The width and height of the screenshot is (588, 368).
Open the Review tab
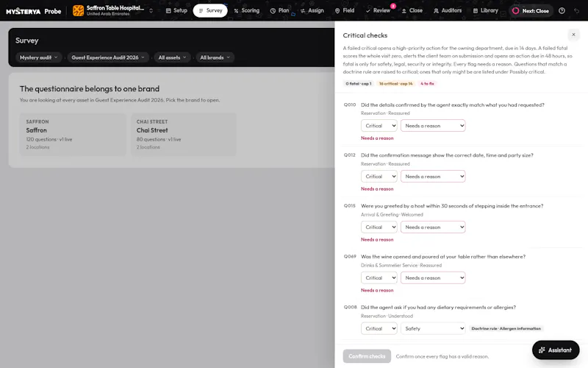[x=378, y=10]
